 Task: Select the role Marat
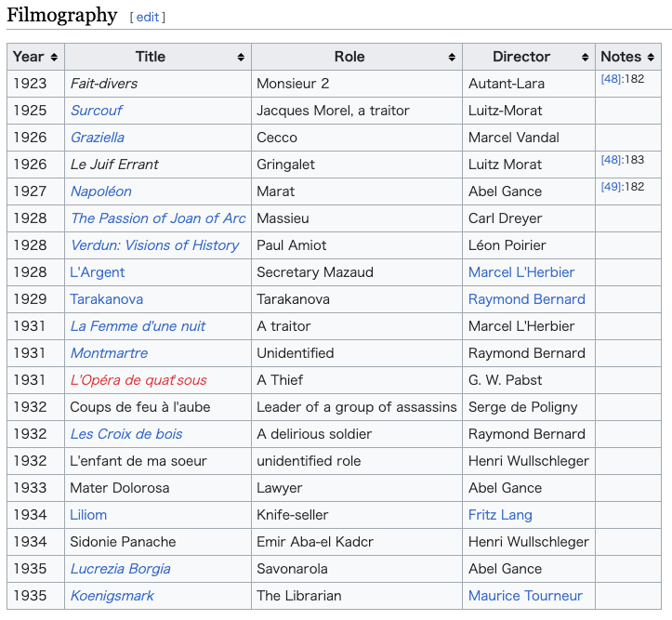tap(275, 191)
